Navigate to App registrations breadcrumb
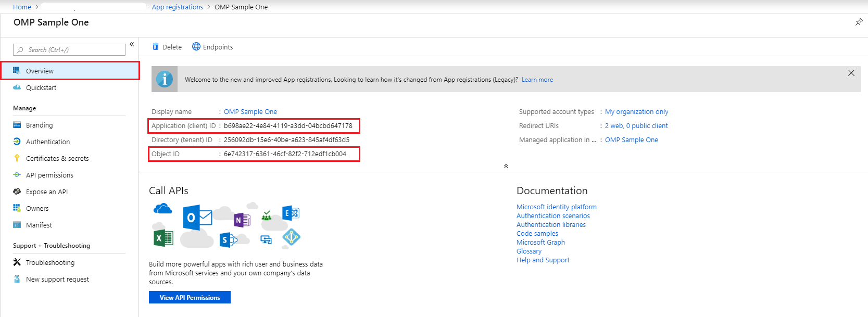The width and height of the screenshot is (868, 317). click(177, 7)
